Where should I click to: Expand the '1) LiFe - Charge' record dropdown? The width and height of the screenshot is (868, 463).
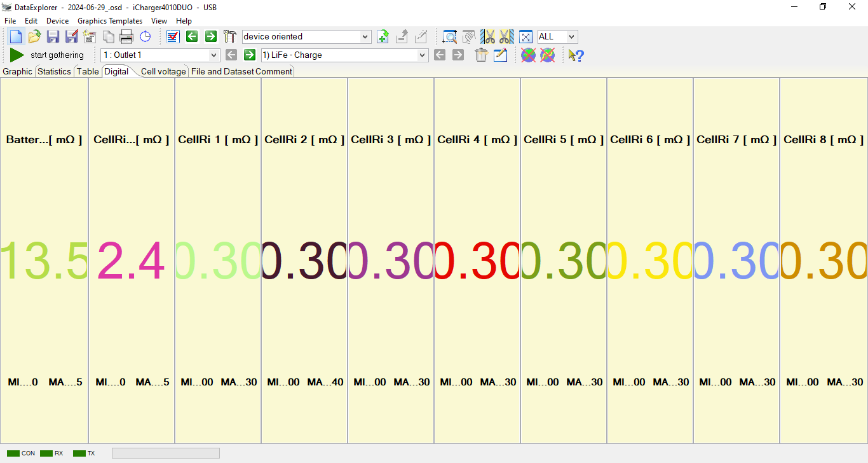pos(423,55)
